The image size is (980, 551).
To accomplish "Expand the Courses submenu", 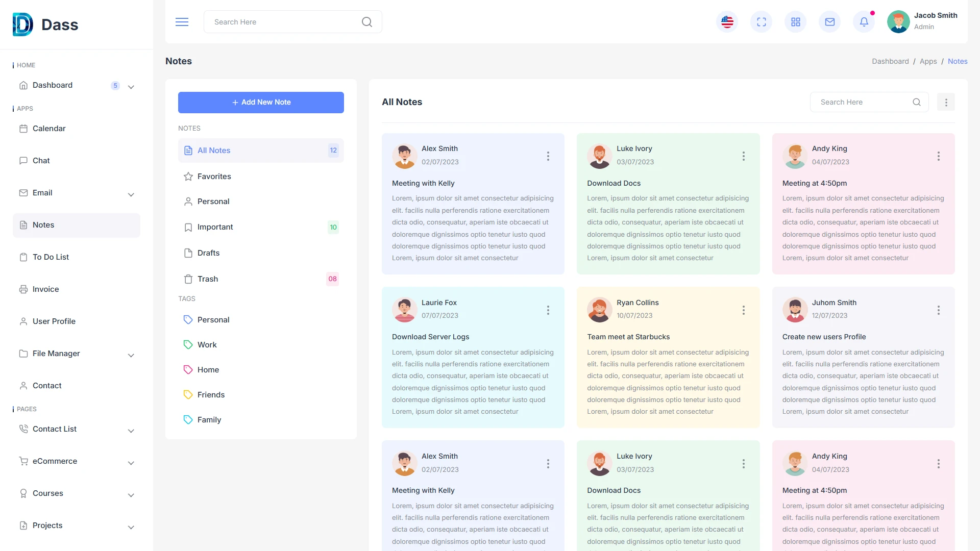I will [x=131, y=495].
